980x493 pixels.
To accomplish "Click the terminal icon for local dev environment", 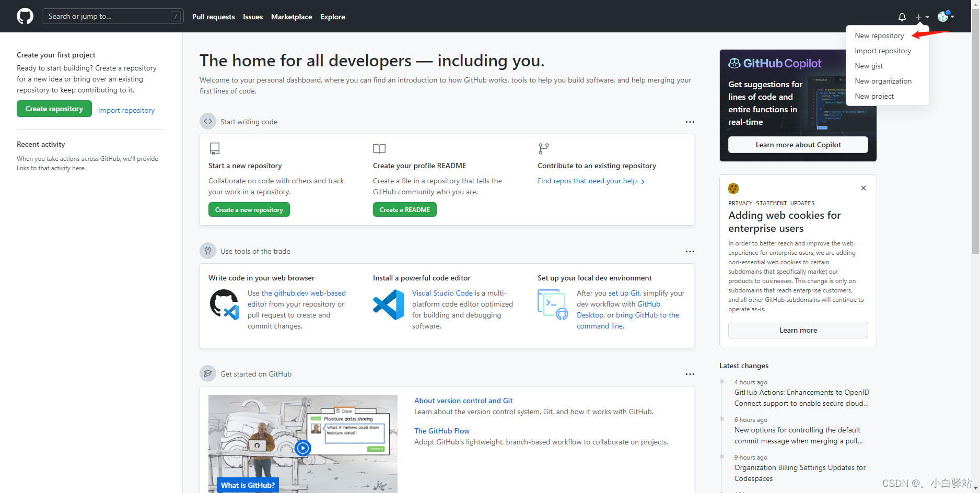I will [x=552, y=303].
